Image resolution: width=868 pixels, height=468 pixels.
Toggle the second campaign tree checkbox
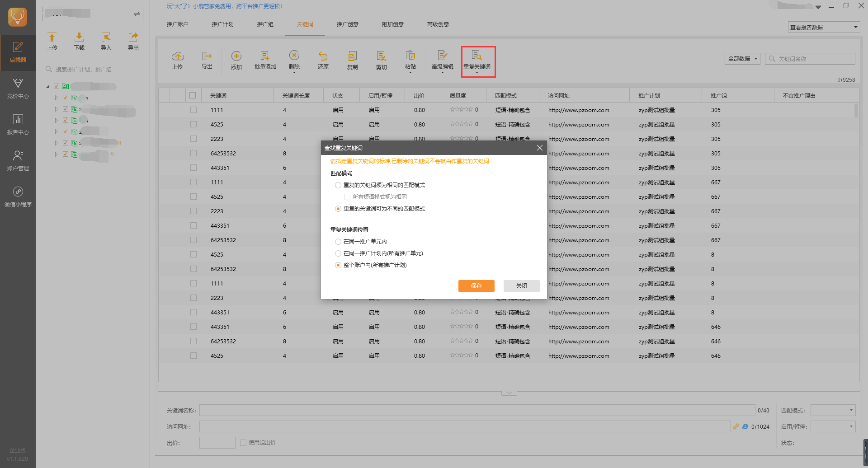pos(65,109)
